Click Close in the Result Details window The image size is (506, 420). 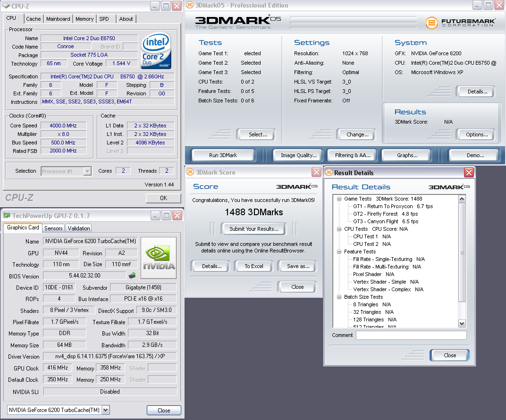[449, 355]
